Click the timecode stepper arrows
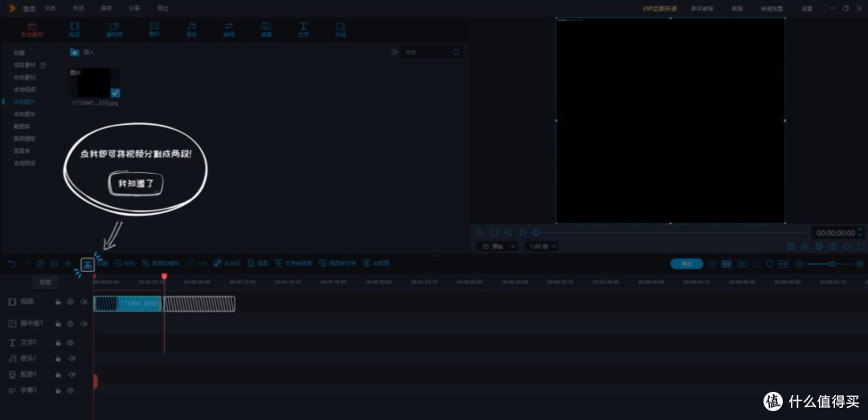Image resolution: width=868 pixels, height=420 pixels. [x=860, y=233]
